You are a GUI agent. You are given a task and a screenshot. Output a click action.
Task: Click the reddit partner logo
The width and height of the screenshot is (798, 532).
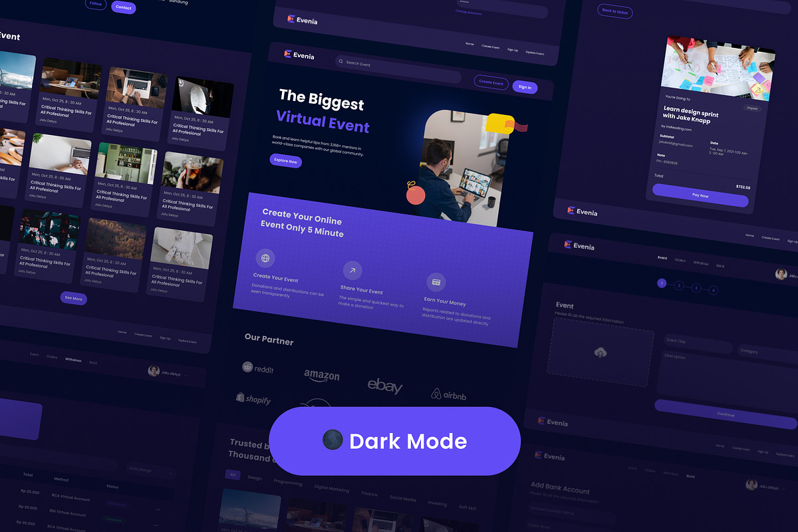[x=259, y=368]
